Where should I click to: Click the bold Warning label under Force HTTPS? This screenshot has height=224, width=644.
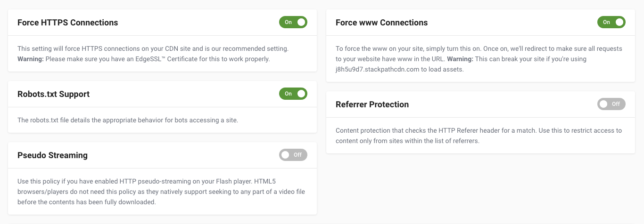[x=30, y=59]
